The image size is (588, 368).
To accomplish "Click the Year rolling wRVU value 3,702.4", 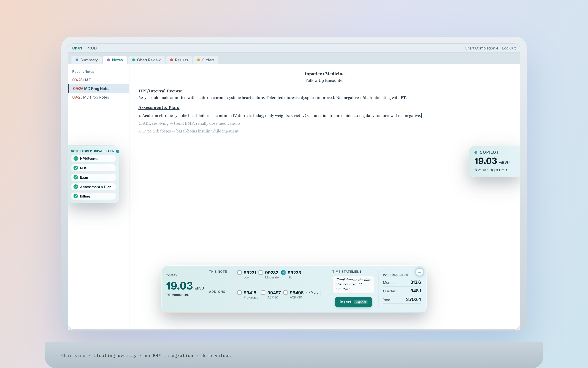I will pos(413,299).
